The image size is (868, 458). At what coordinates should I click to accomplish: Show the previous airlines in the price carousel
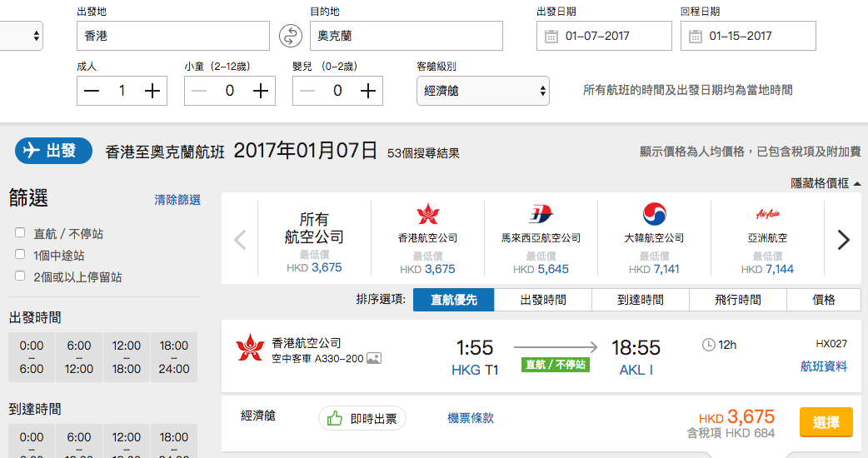240,240
